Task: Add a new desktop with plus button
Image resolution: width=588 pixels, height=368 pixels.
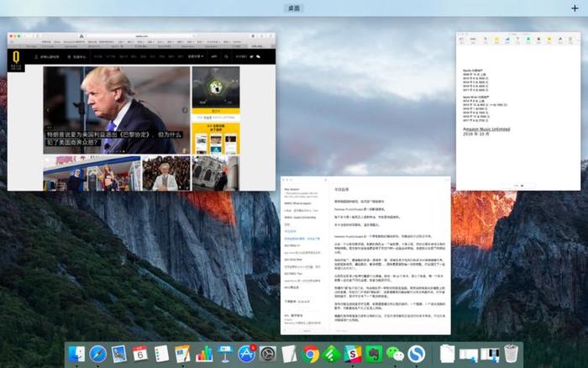Action: pos(575,8)
